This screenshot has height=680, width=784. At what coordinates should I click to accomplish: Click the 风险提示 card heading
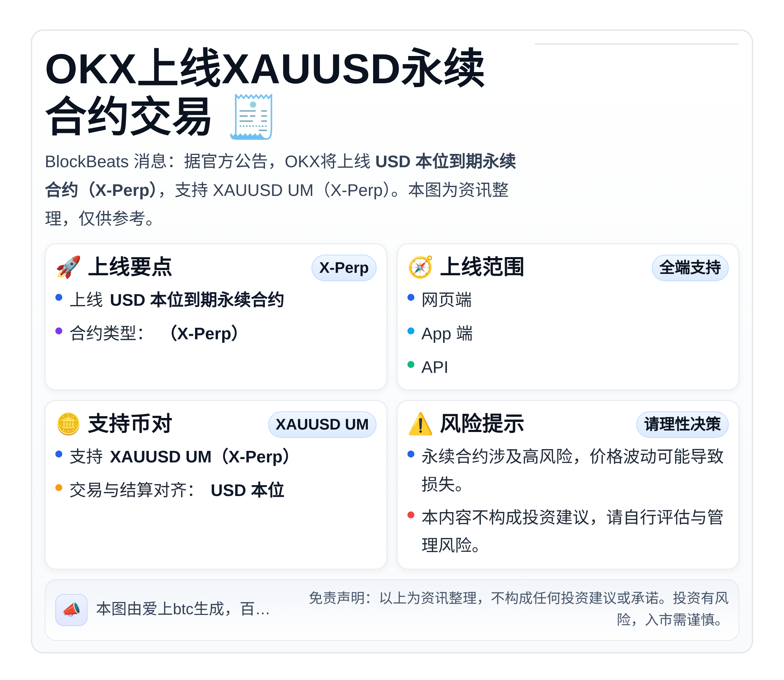tap(482, 424)
